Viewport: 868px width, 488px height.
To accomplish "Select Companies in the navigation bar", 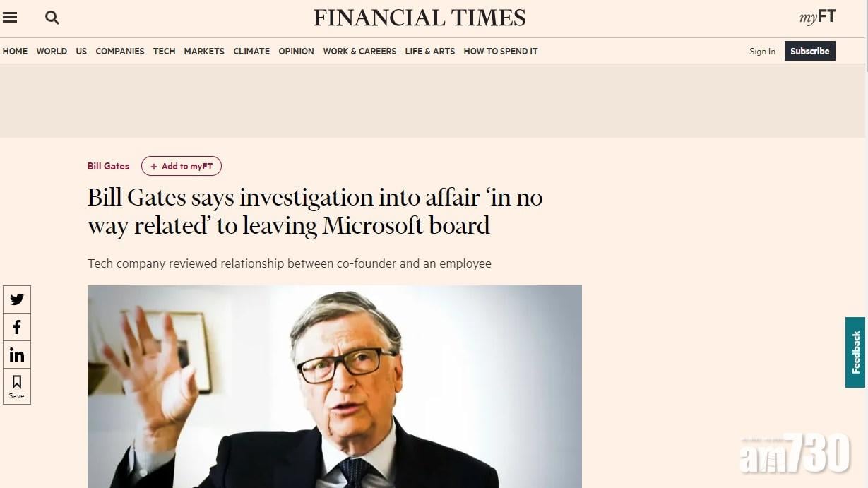I will coord(120,52).
